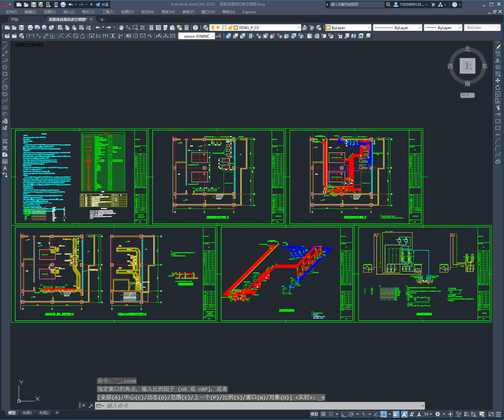Image resolution: width=504 pixels, height=420 pixels.
Task: Click the Save icon in standard toolbar
Action: coord(21,28)
